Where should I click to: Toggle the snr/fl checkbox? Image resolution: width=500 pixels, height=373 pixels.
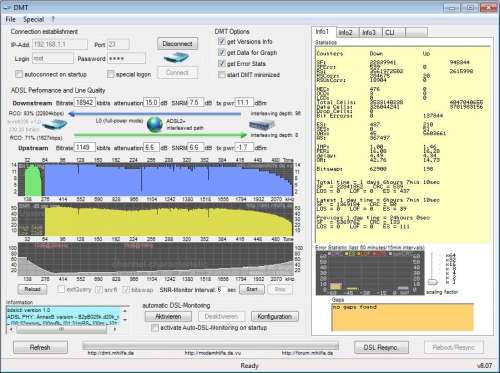point(99,289)
